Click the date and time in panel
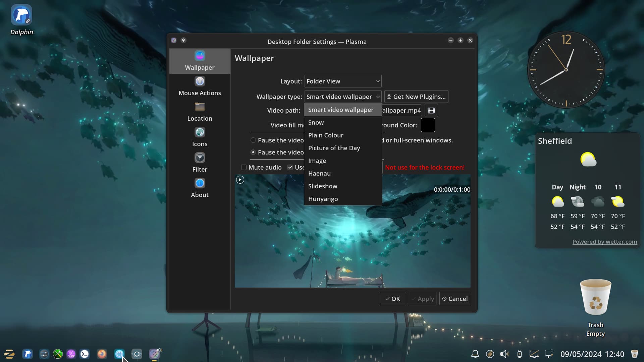 [x=592, y=354]
